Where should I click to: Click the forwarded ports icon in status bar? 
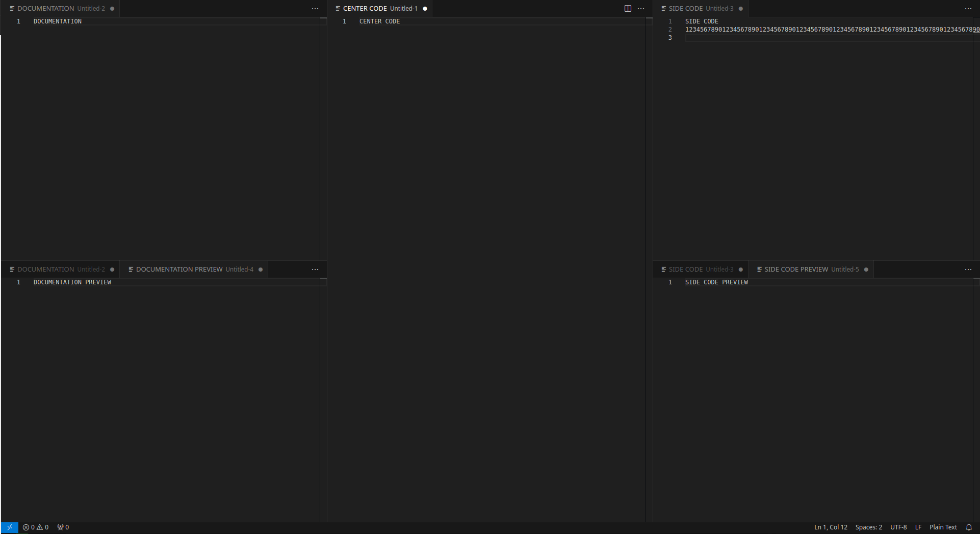pos(62,527)
